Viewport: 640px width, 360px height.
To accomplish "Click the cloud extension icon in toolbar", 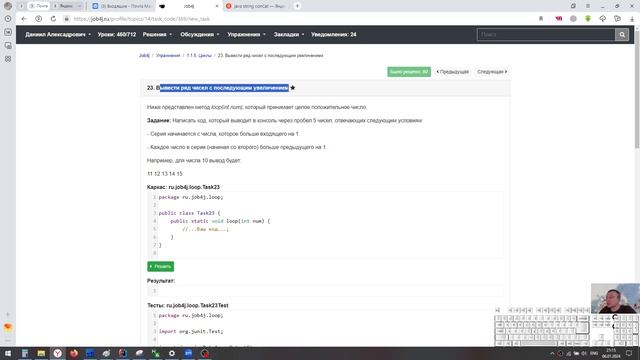I will (x=602, y=19).
